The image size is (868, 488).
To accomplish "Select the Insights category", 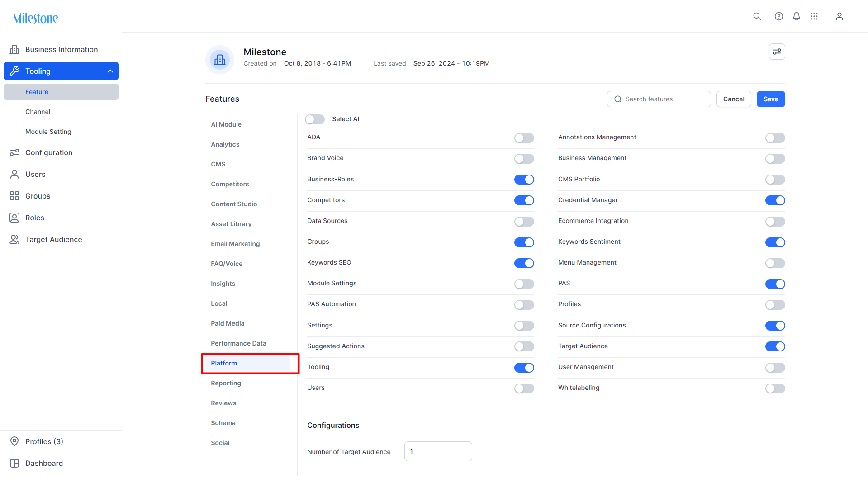I will pos(223,284).
